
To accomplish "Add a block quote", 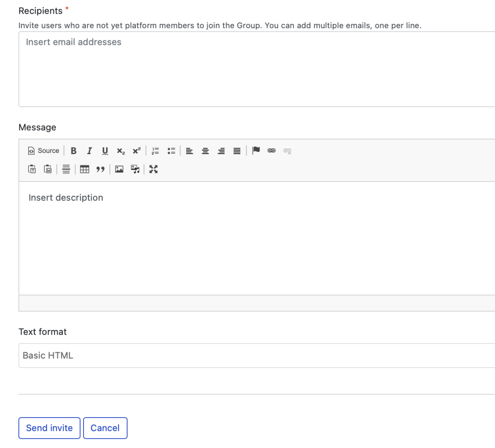I will pyautogui.click(x=100, y=169).
